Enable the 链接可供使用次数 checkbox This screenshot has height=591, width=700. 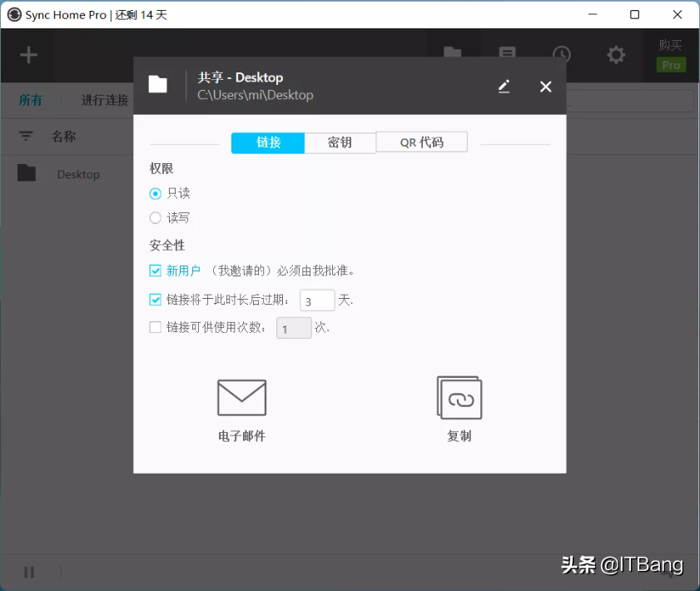[x=156, y=328]
